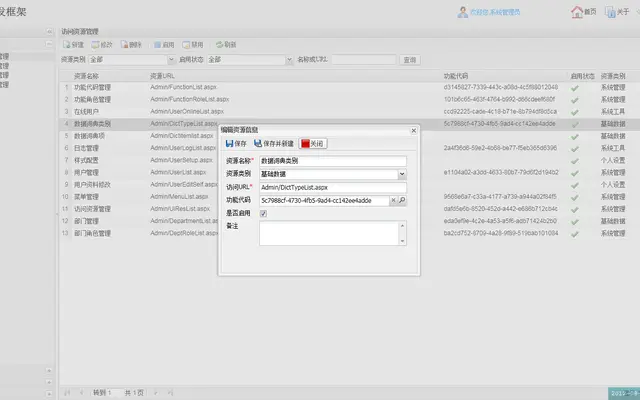Go to the previous page pager icon
Viewport: 640px width, 400px height.
pyautogui.click(x=82, y=393)
